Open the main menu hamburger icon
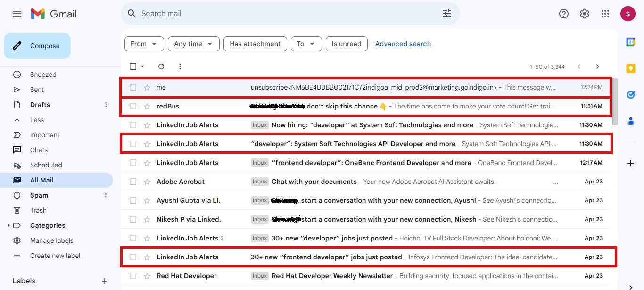Viewport: 644px width, 290px height. pyautogui.click(x=17, y=14)
